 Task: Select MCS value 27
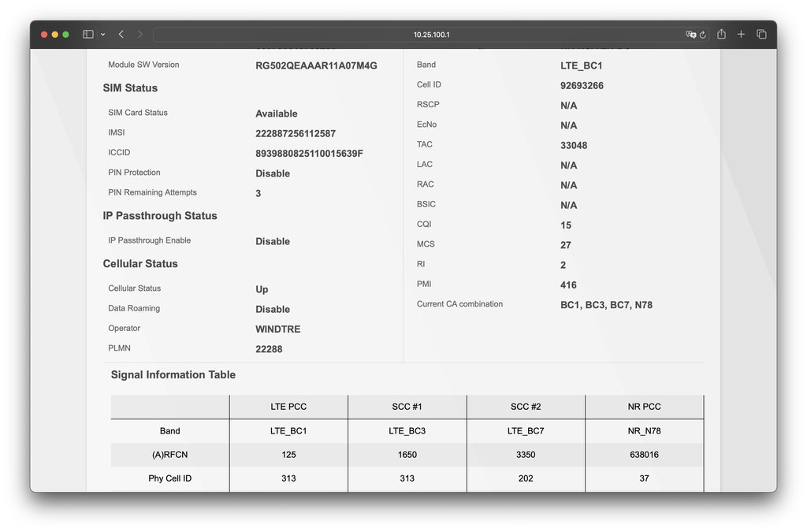566,245
